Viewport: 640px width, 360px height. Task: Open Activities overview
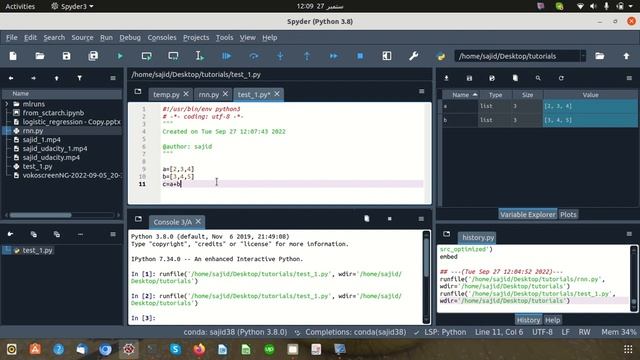pyautogui.click(x=20, y=6)
